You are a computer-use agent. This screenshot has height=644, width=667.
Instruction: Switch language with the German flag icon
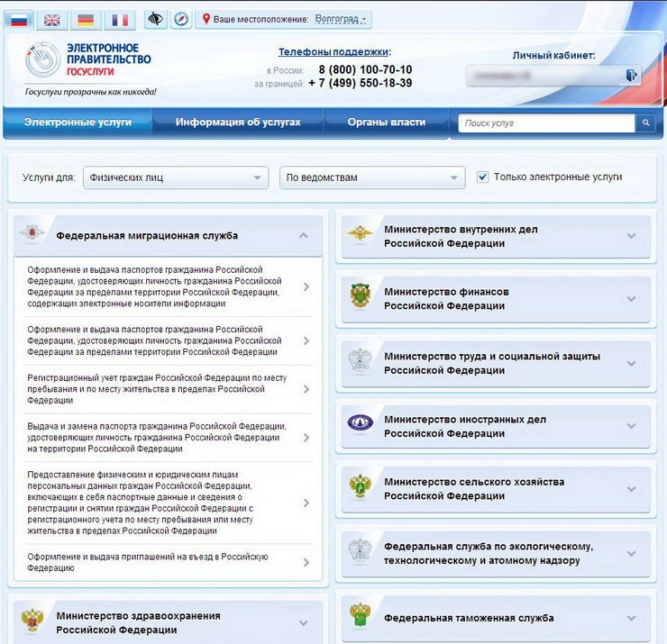click(x=86, y=20)
